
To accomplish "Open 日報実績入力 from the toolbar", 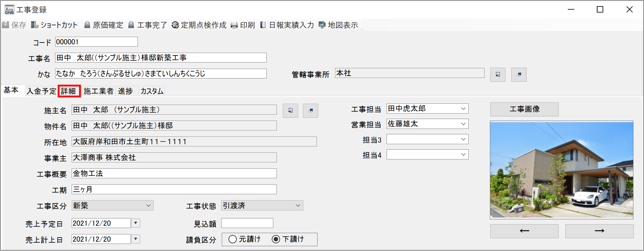I will [263, 25].
